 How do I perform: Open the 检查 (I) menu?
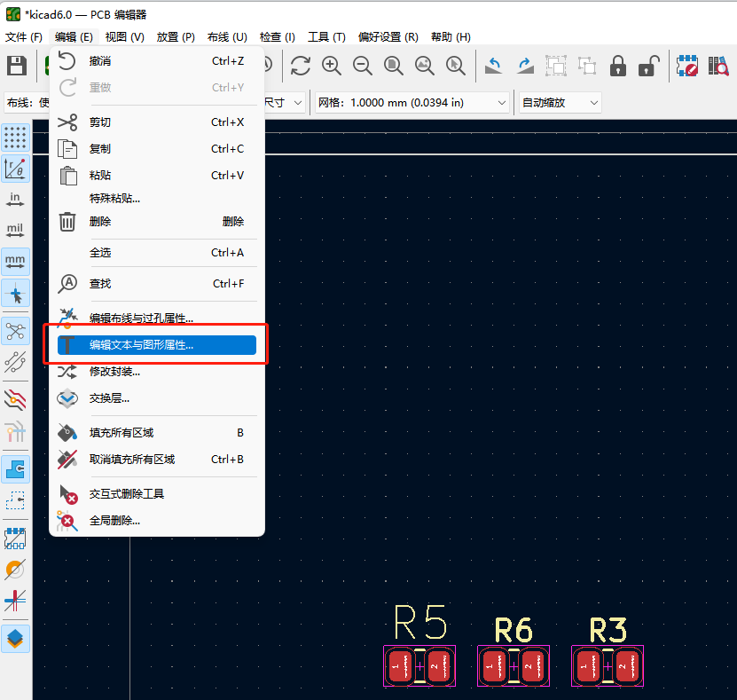278,36
